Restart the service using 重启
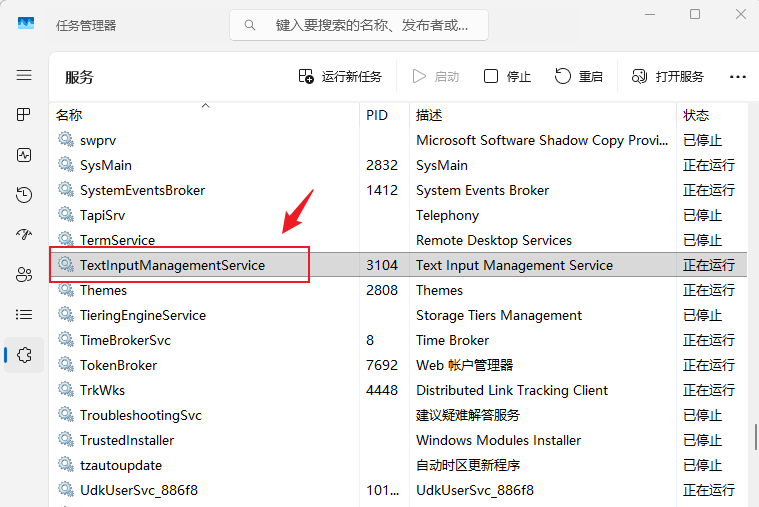This screenshot has height=507, width=759. [x=579, y=76]
